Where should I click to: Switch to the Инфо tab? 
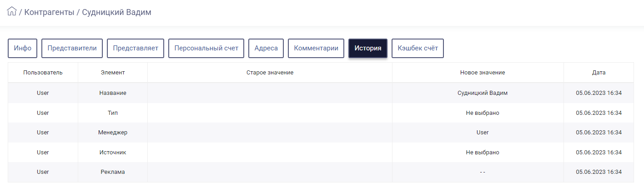(x=23, y=48)
